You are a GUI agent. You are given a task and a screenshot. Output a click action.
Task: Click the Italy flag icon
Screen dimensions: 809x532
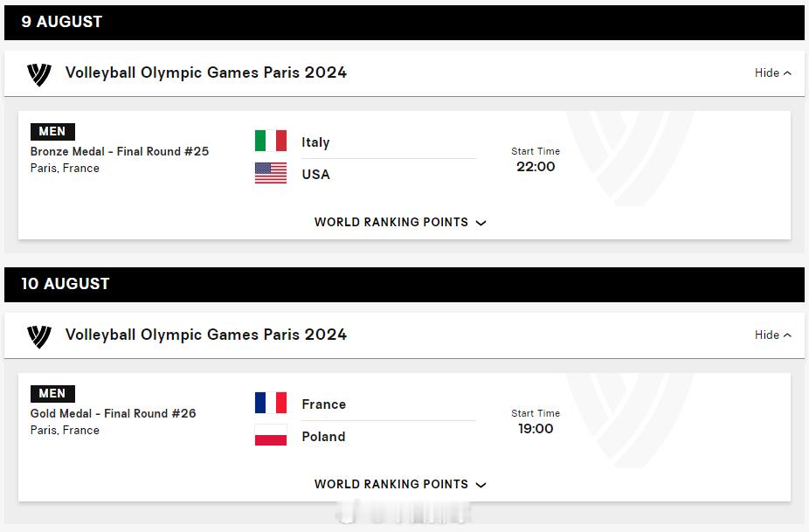click(271, 141)
